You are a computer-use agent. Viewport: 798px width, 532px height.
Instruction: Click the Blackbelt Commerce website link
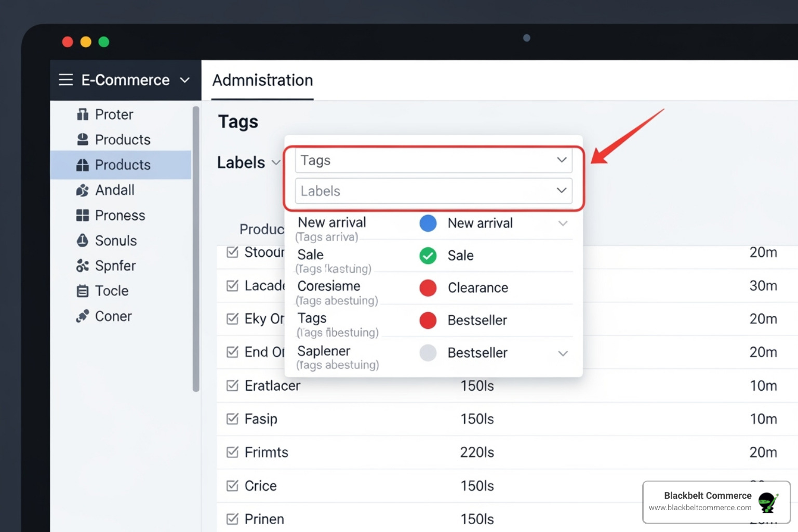pos(701,508)
